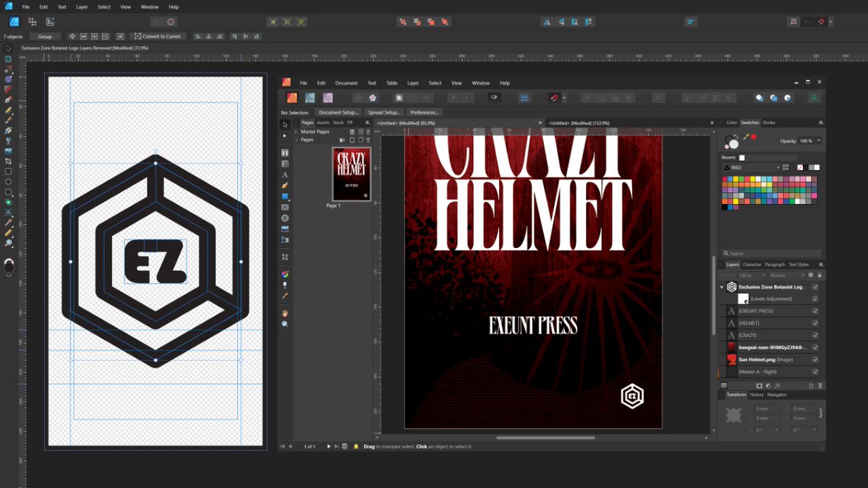Switch to the Navigator tab
This screenshot has width=868, height=488.
click(x=777, y=395)
